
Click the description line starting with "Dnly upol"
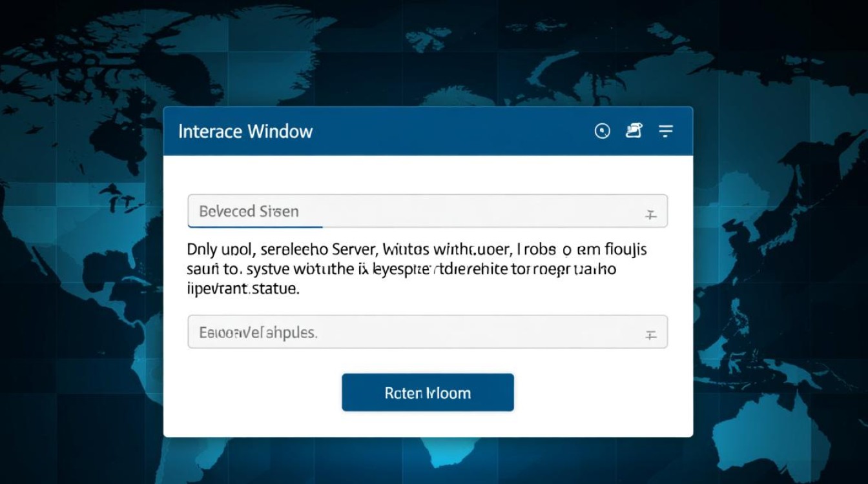[417, 248]
